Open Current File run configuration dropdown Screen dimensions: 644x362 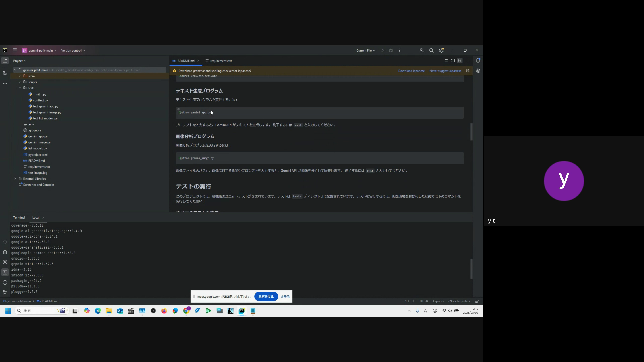click(x=366, y=50)
